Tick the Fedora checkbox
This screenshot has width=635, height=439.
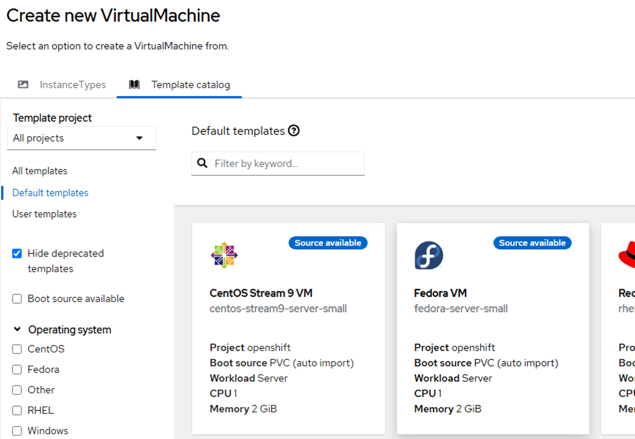[x=17, y=369]
